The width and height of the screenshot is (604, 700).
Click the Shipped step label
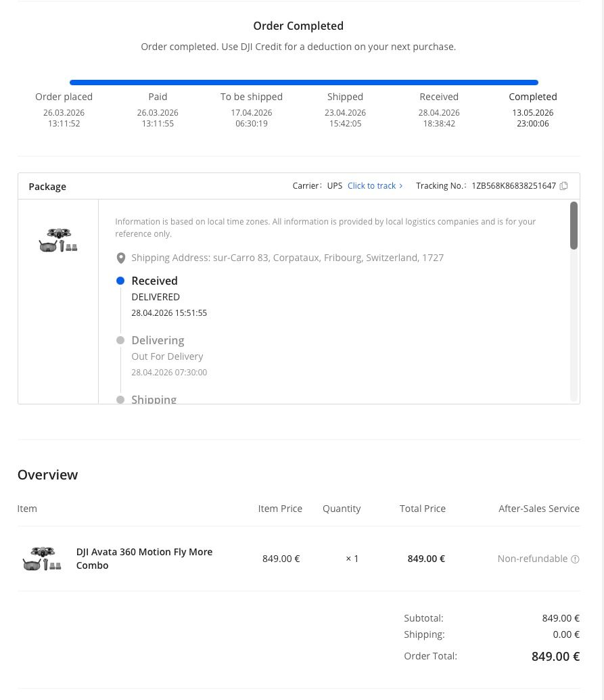(345, 97)
